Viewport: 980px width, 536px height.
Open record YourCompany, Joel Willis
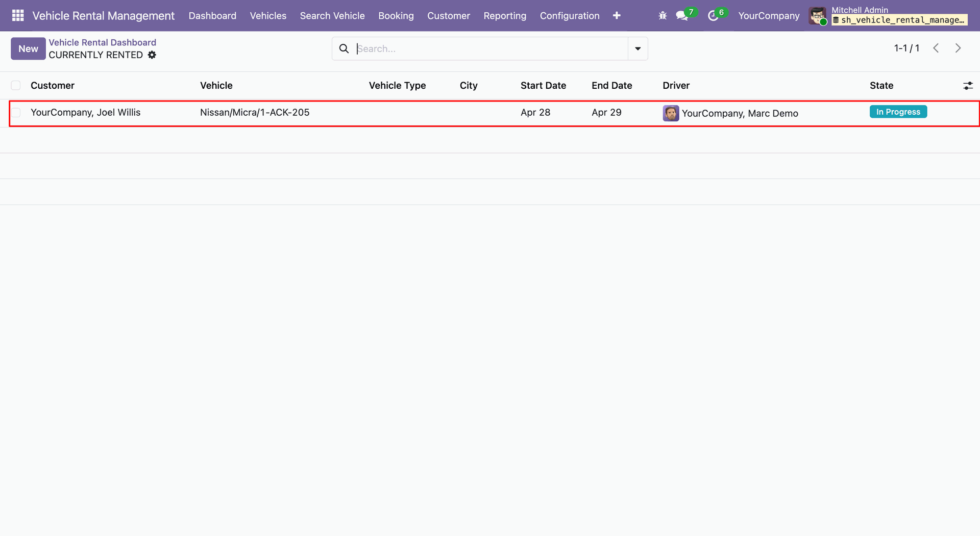pos(86,113)
